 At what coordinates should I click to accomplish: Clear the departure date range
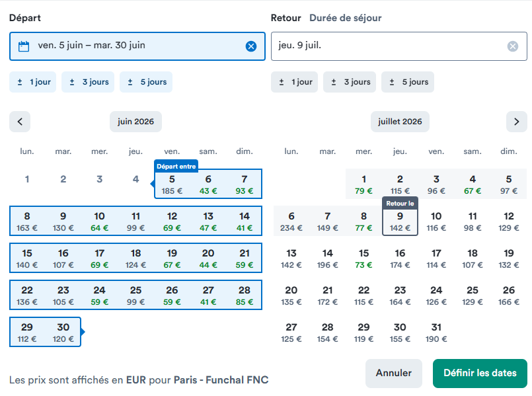(x=250, y=46)
